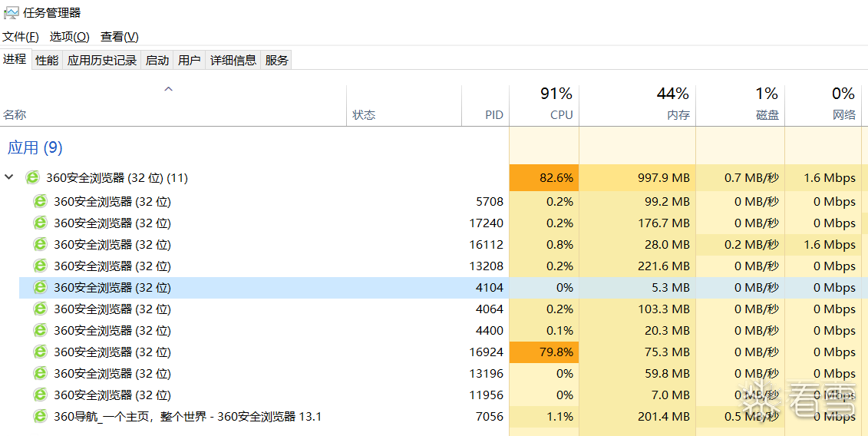This screenshot has height=436, width=868.
Task: Click the browser icon on the PID 11956 row
Action: pyautogui.click(x=40, y=395)
